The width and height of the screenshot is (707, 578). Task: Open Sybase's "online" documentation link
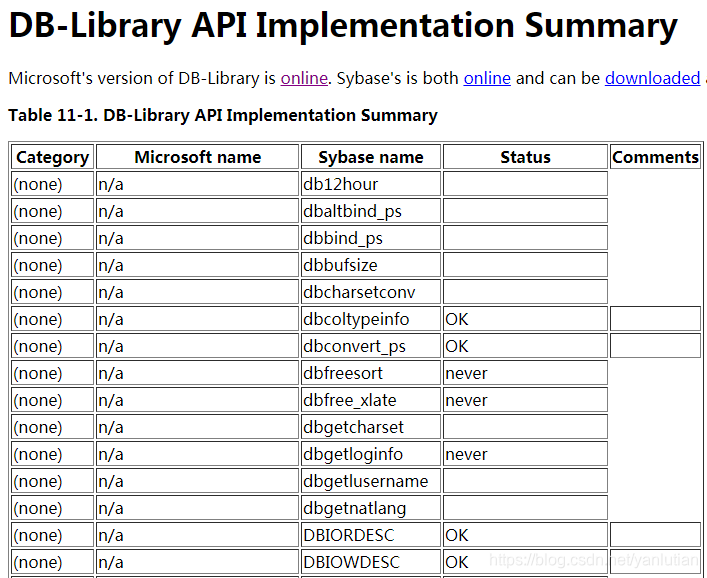point(487,78)
